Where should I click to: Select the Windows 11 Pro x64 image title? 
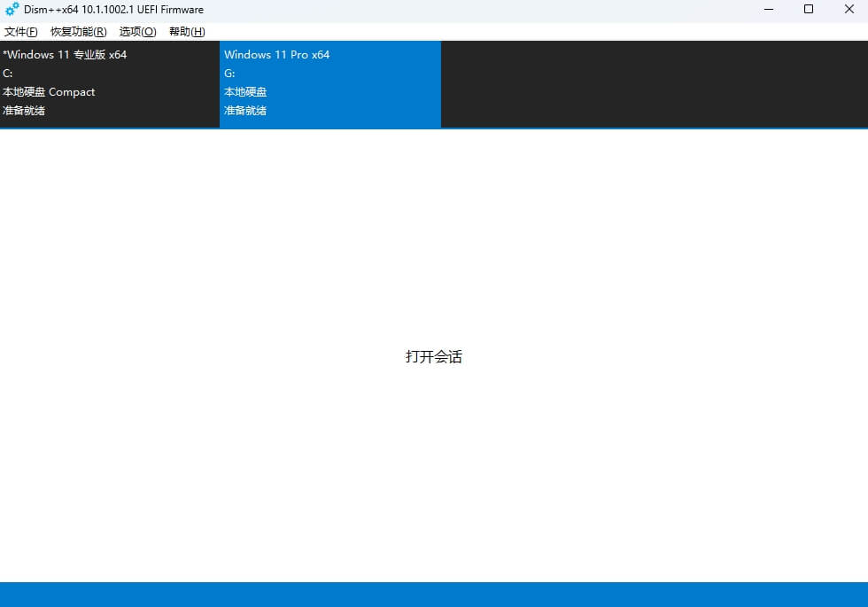click(x=276, y=55)
